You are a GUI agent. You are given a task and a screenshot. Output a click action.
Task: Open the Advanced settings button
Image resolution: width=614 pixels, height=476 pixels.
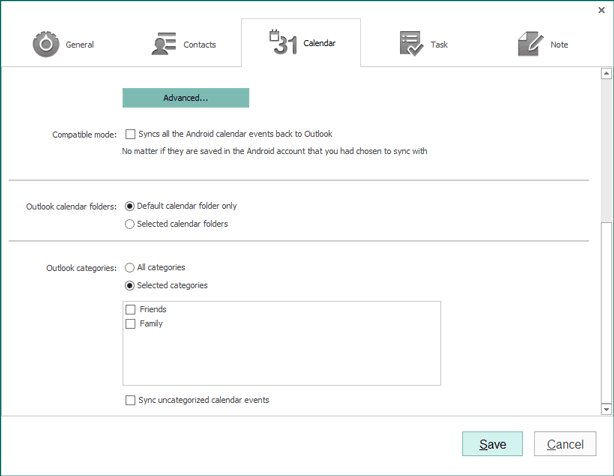(185, 98)
